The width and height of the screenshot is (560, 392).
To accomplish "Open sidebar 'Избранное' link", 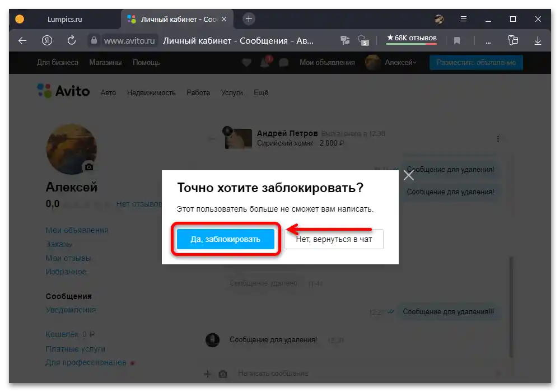I will pos(66,272).
